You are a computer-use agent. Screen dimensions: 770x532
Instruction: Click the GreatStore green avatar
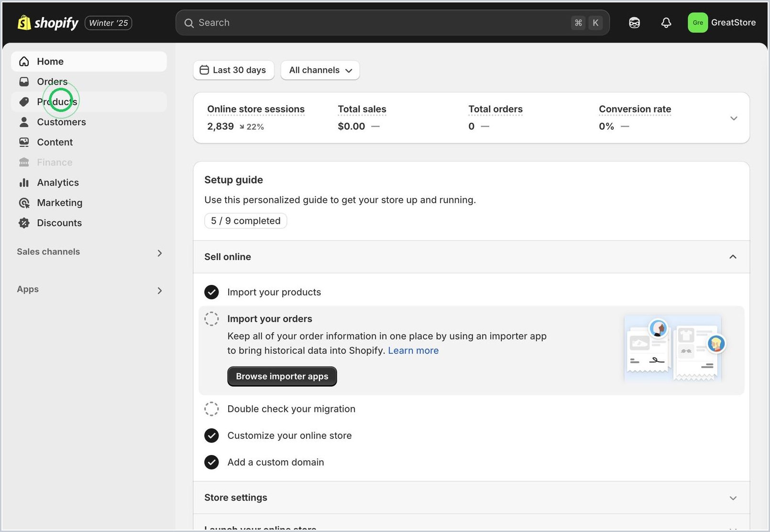(698, 22)
